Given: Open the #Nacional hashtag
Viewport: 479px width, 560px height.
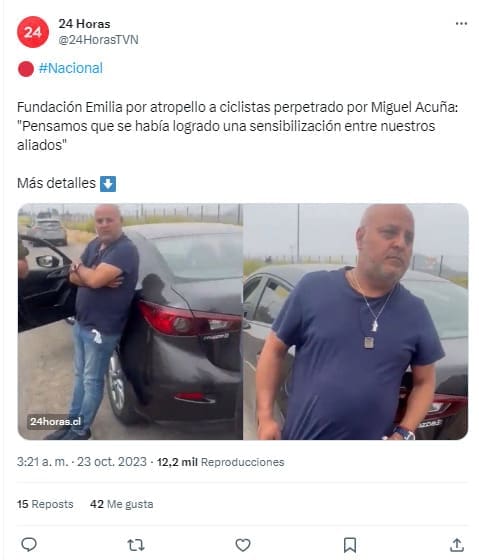Looking at the screenshot, I should pos(71,68).
